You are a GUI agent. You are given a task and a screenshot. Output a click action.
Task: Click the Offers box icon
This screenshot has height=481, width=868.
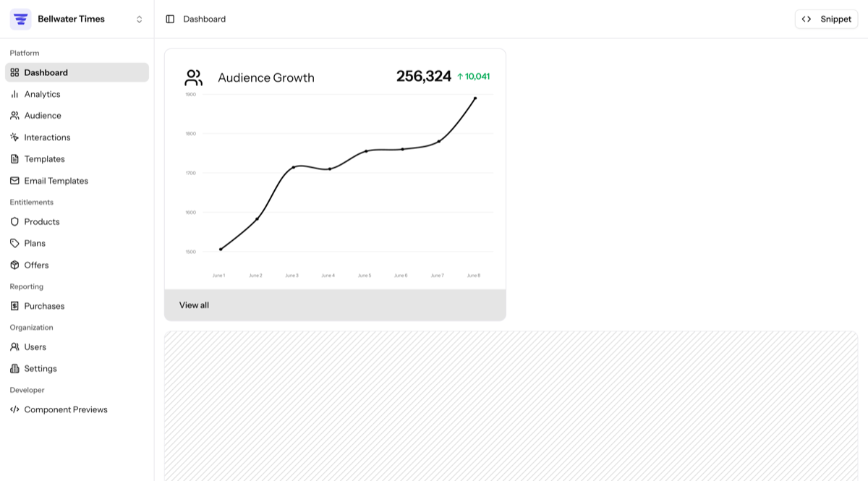[14, 265]
